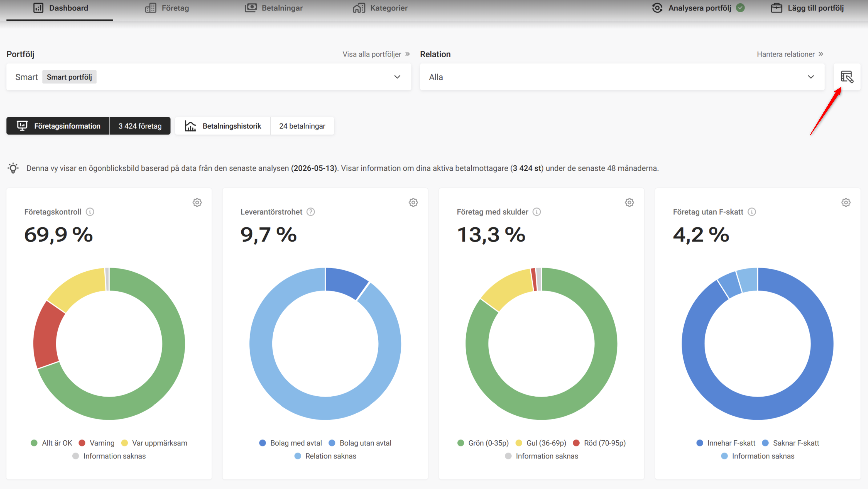Switch to the Betalningshistorik view
Screen dimensions: 868x489
click(x=223, y=126)
